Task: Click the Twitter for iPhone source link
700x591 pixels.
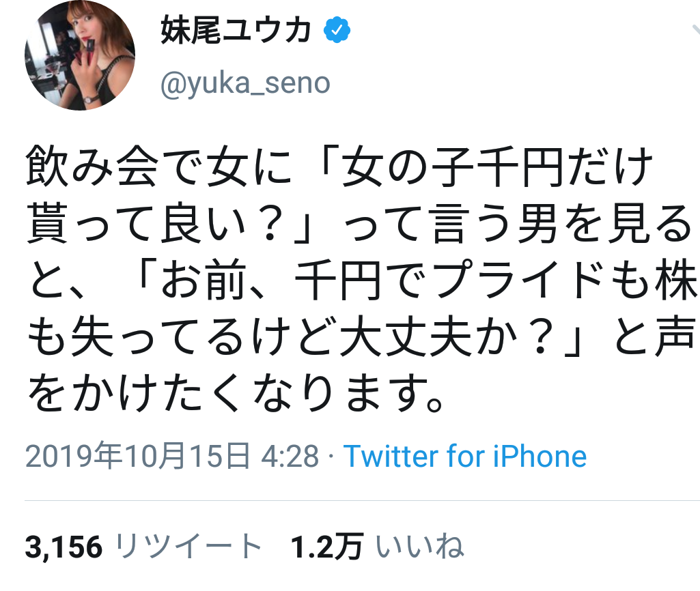Action: (464, 457)
